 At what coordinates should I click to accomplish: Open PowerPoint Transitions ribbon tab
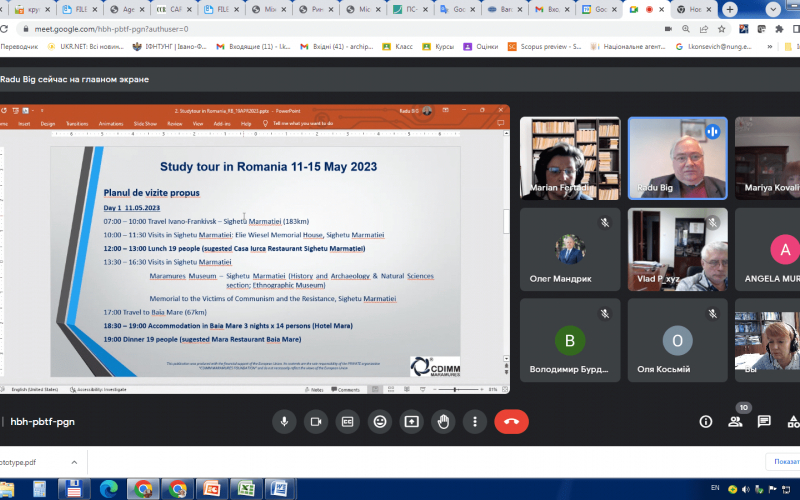pyautogui.click(x=77, y=123)
